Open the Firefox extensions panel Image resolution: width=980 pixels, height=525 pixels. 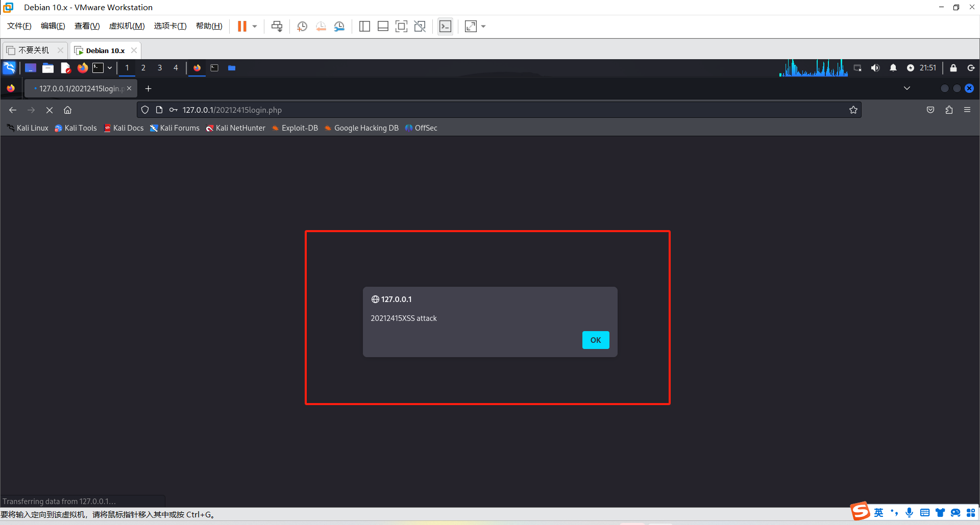tap(949, 110)
